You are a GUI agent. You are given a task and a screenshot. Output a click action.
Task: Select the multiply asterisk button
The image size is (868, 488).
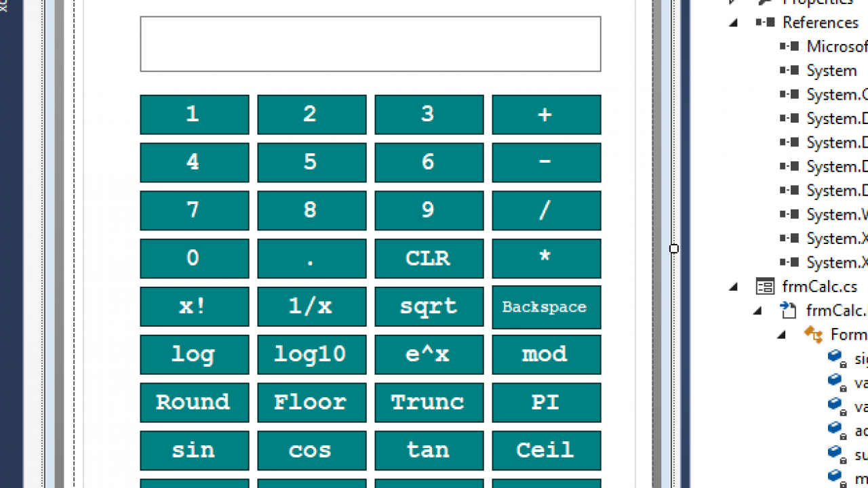[x=547, y=259]
